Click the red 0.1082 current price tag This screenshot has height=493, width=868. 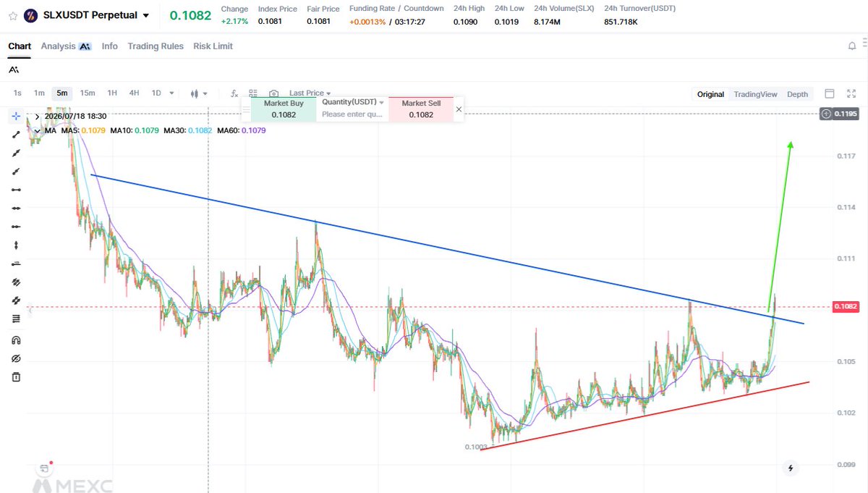[x=845, y=307]
